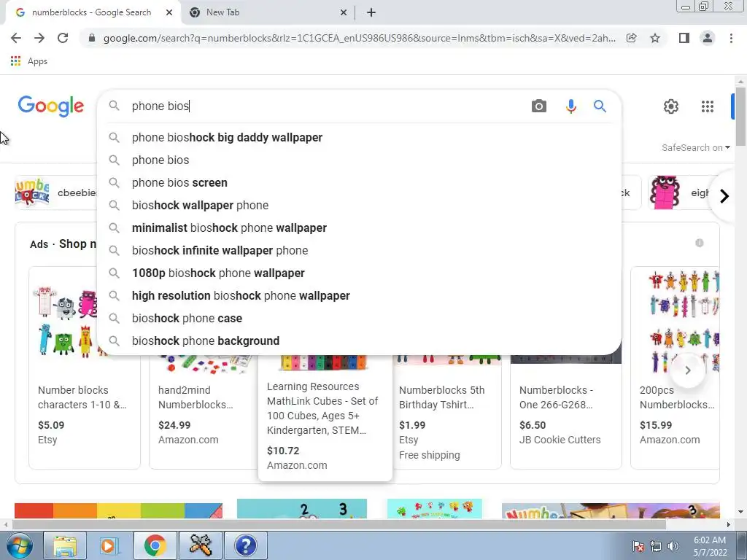
Task: Choose bioshock phone case suggestion
Action: coord(359,319)
